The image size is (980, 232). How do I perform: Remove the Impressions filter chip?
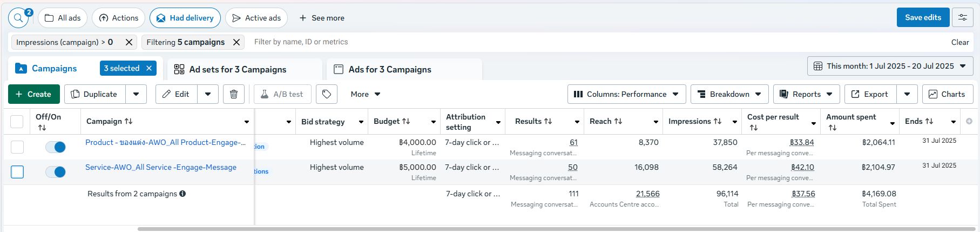pos(129,42)
